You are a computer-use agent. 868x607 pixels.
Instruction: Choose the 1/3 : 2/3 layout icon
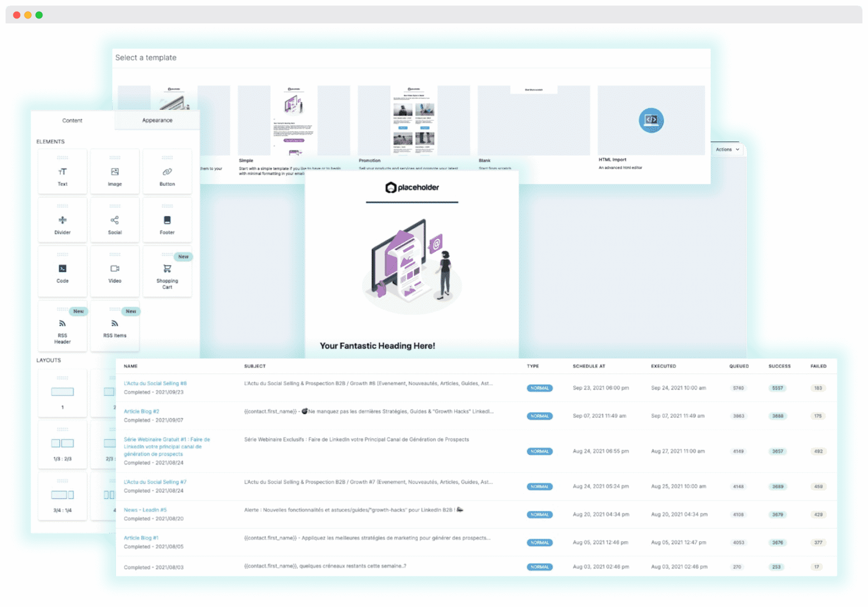62,443
